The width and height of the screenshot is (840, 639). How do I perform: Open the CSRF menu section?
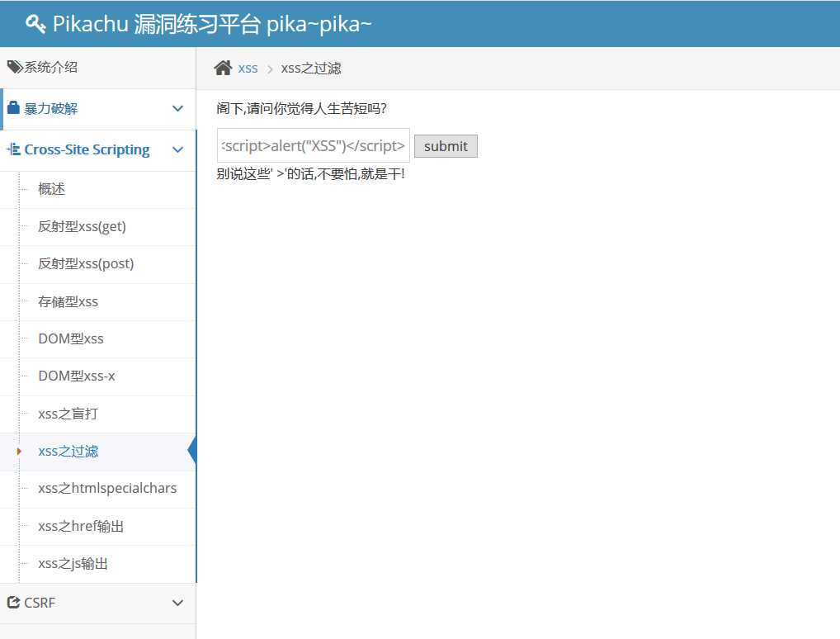click(x=98, y=603)
